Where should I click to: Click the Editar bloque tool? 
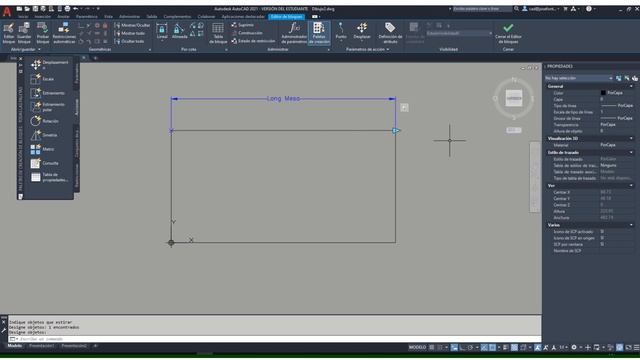pyautogui.click(x=9, y=33)
